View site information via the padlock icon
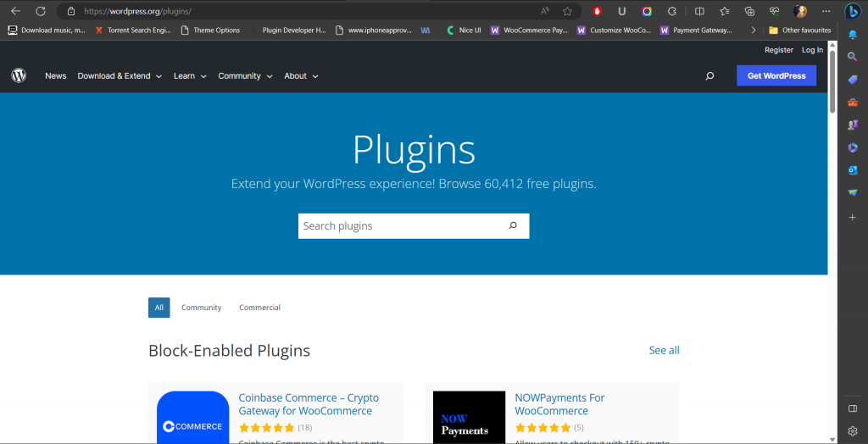868x444 pixels. coord(70,11)
